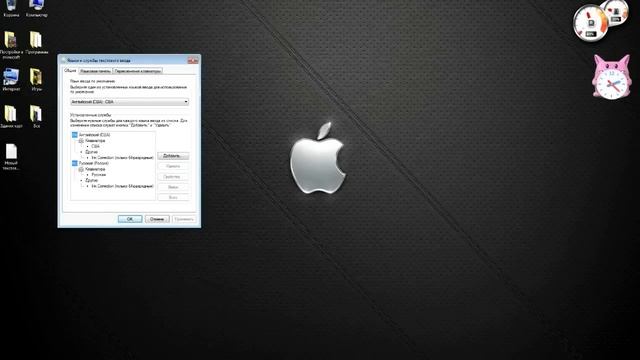640x360 pixels.
Task: Select Ink Correction under Английский (США)
Action: [x=122, y=158]
